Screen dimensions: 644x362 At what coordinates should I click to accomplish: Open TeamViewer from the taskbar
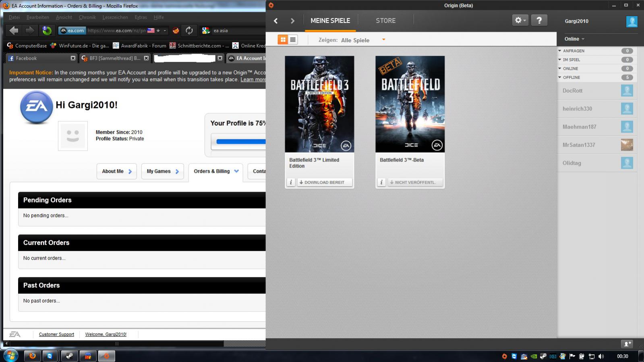[x=50, y=356]
